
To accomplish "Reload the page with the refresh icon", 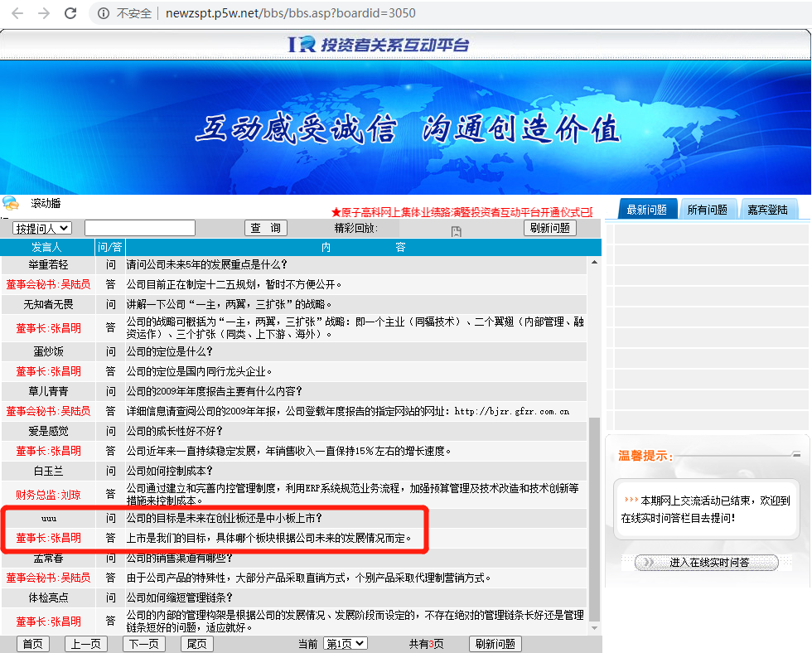I will (70, 13).
